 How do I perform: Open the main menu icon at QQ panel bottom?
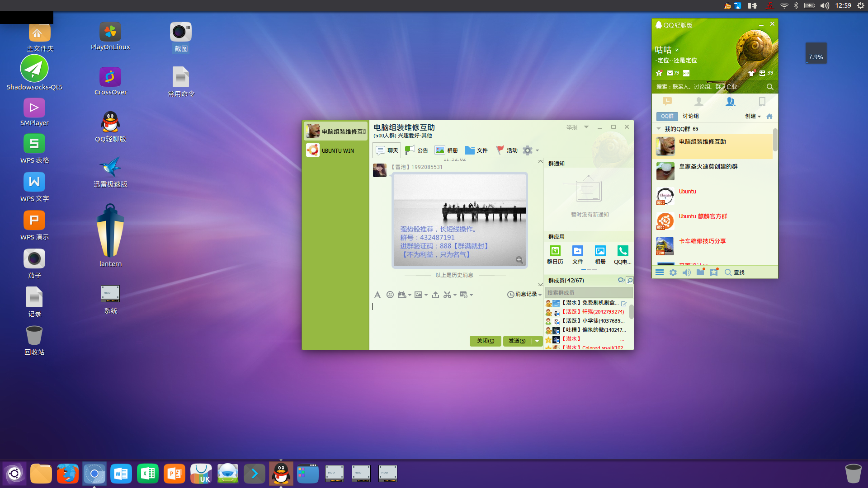660,272
